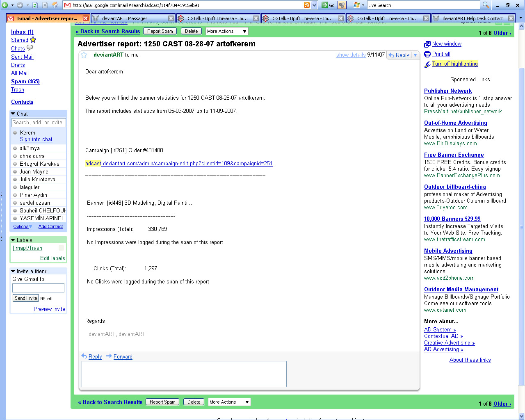Collapse the Labels panel triangle

coord(13,240)
